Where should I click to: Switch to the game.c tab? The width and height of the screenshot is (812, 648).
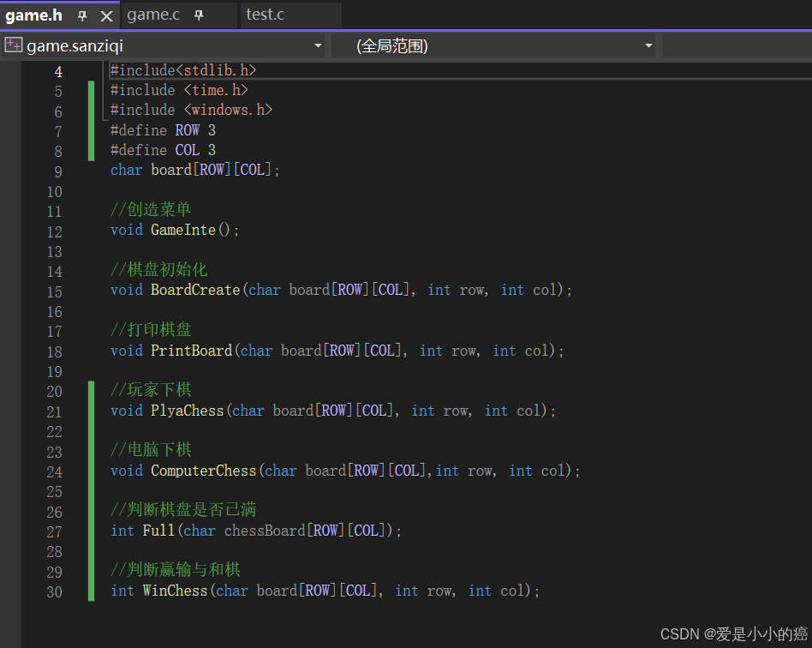click(x=153, y=15)
